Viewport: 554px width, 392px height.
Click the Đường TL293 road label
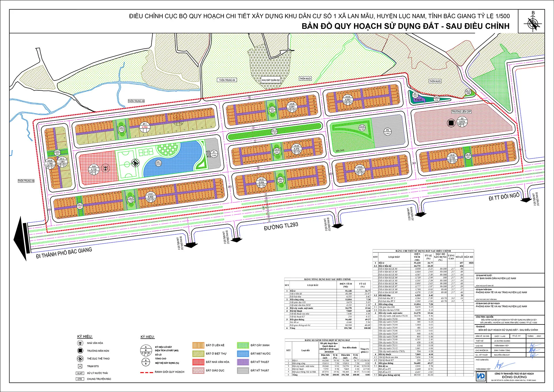(x=281, y=226)
